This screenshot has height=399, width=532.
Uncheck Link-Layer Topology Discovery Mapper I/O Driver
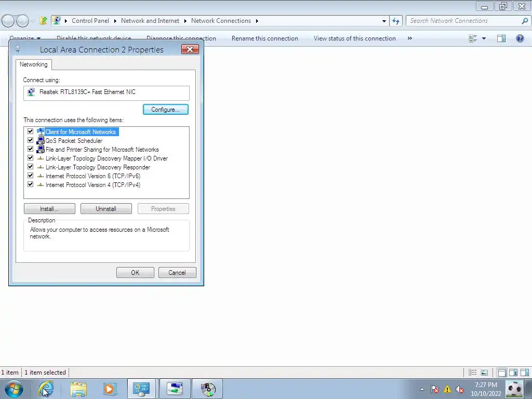(30, 158)
